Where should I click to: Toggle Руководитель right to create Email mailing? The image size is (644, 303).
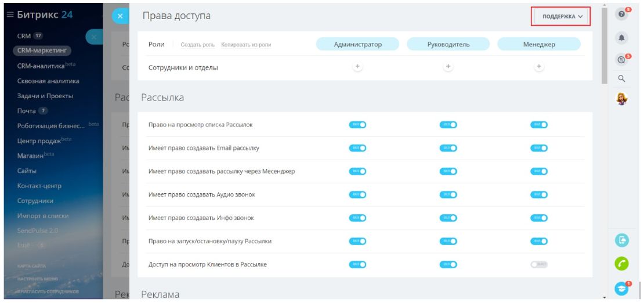pyautogui.click(x=448, y=147)
